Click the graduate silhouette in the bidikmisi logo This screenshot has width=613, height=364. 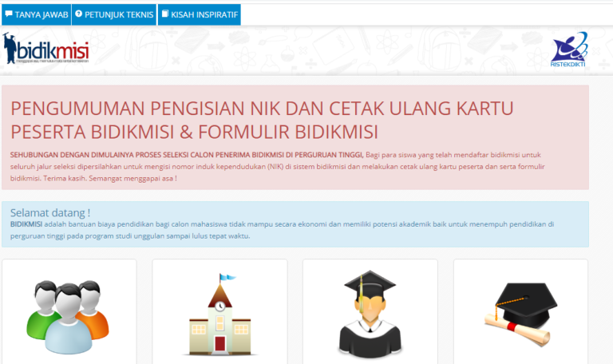click(x=10, y=49)
